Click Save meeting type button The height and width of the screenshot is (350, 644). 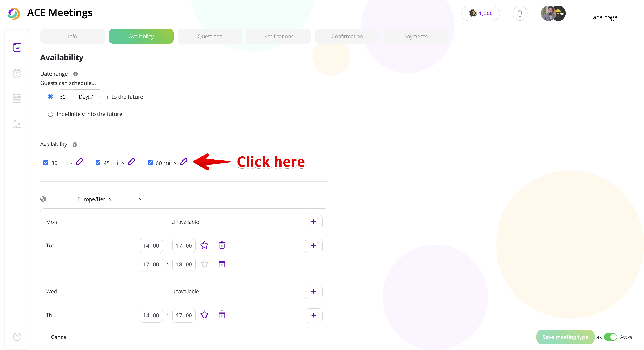(565, 337)
